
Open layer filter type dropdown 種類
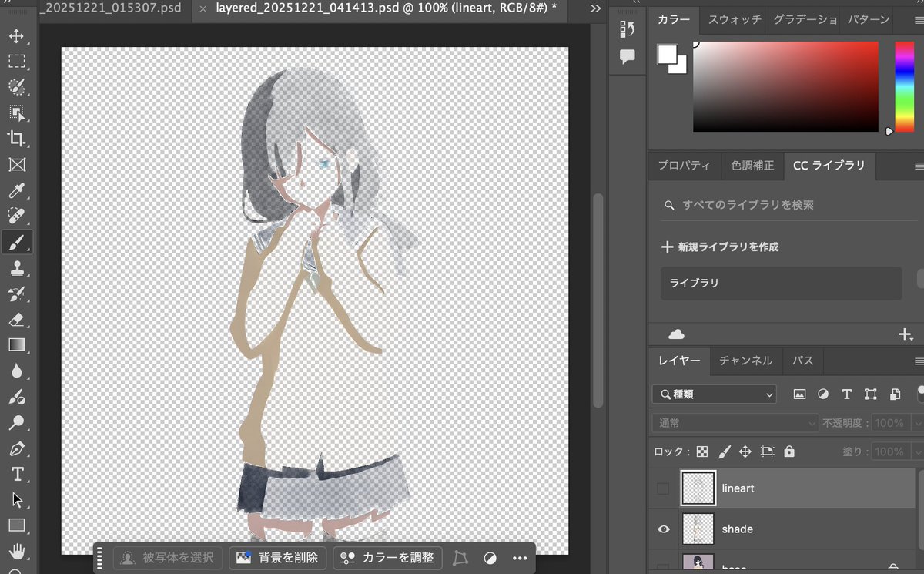pos(714,394)
